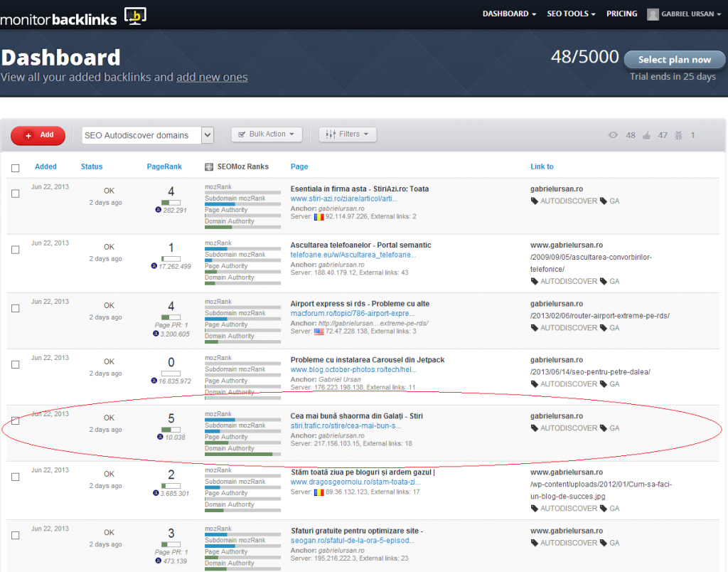This screenshot has width=728, height=572.
Task: Open the SEO Autodiscover domains dropdown
Action: click(148, 135)
